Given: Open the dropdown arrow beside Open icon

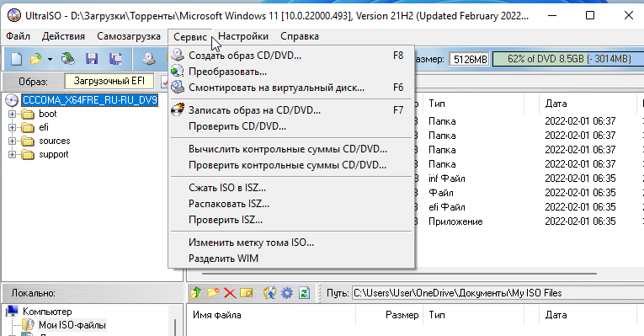Looking at the screenshot, I should coord(50,60).
